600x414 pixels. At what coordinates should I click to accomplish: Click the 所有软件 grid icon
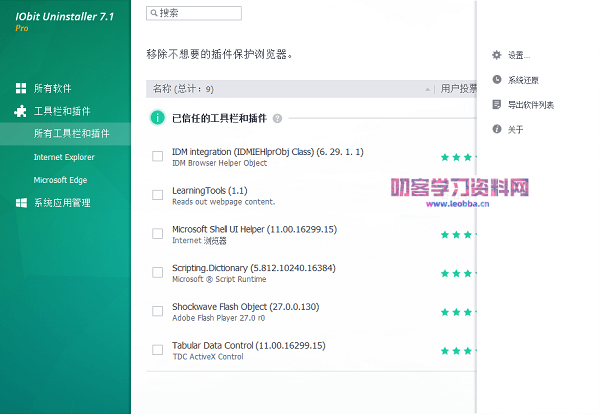(x=21, y=88)
